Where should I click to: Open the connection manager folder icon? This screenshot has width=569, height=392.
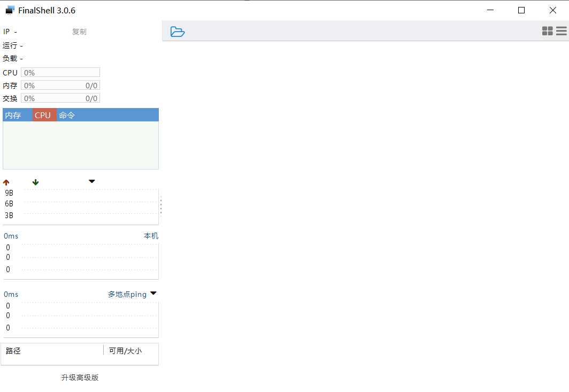tap(178, 32)
